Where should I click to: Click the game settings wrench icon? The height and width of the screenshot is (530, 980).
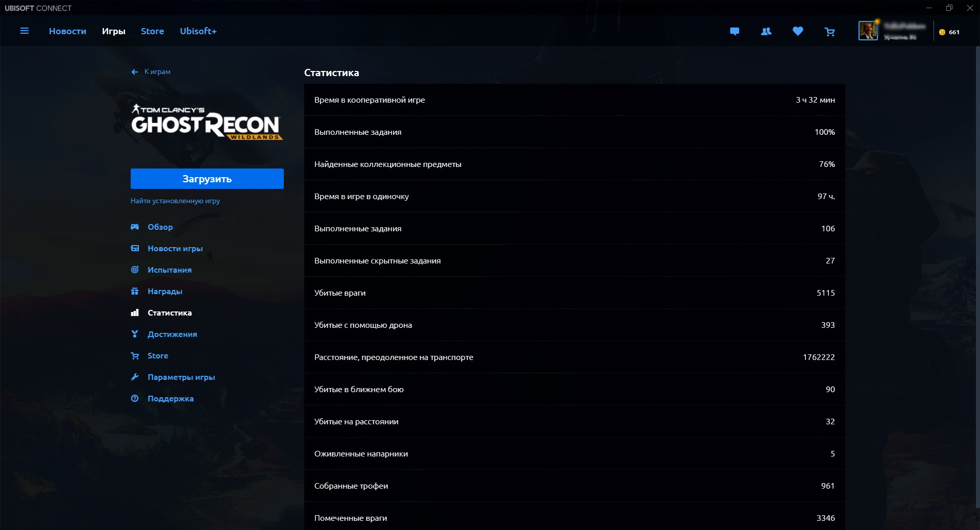pos(135,377)
